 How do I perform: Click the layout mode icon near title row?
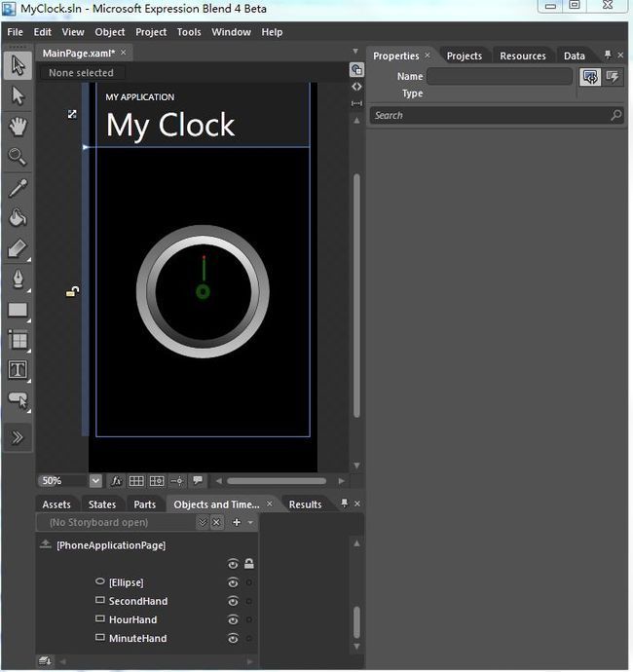pos(72,114)
